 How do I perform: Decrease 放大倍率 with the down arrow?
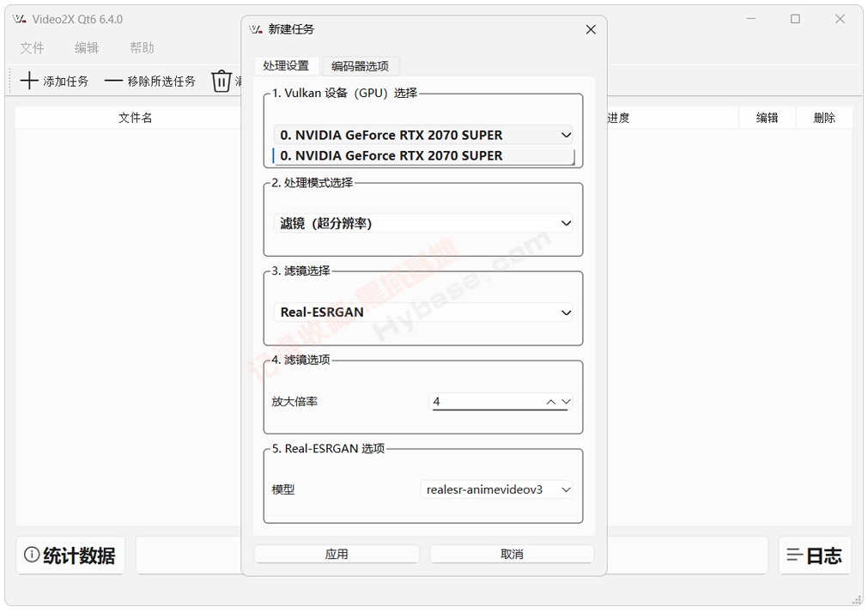(x=566, y=402)
